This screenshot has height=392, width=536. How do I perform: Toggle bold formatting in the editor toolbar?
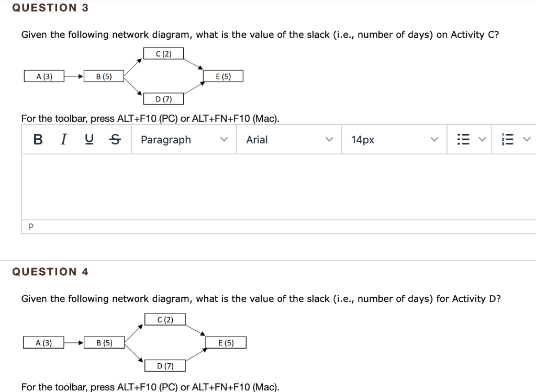coord(37,139)
